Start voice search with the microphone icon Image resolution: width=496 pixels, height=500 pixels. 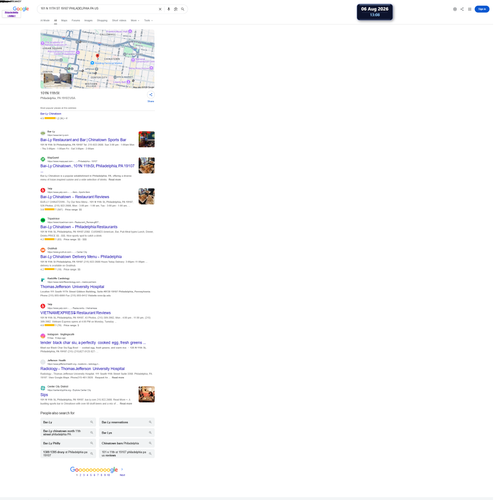169,9
